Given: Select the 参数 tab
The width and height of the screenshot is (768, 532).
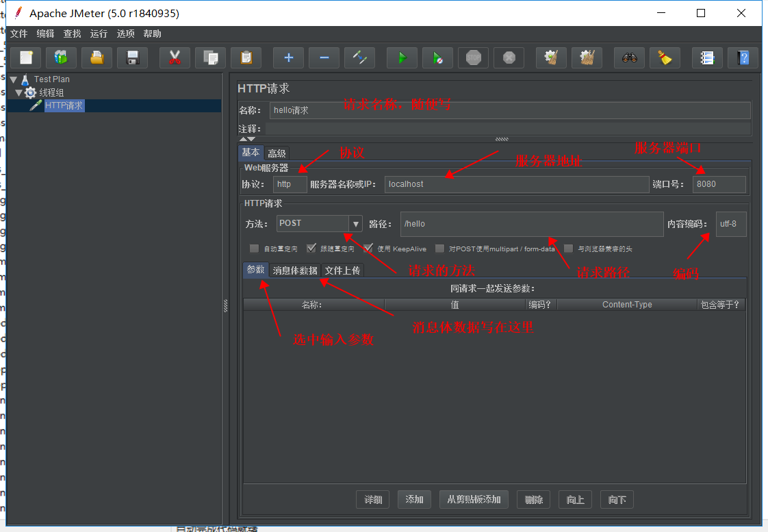Looking at the screenshot, I should 256,270.
